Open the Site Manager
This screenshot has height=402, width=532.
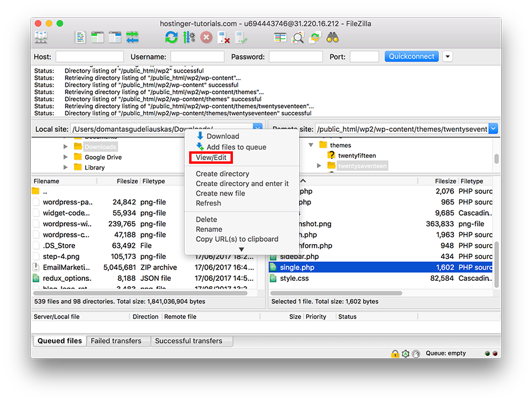click(40, 37)
